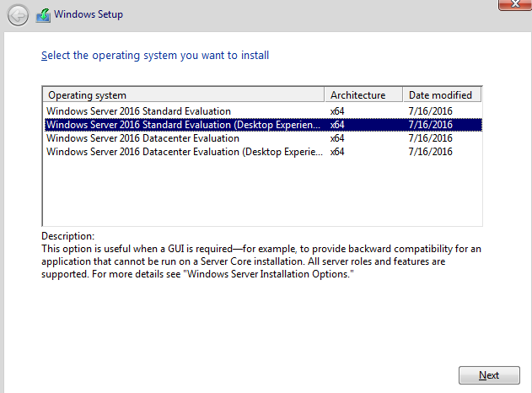
Task: Click the Next button
Action: click(x=489, y=375)
